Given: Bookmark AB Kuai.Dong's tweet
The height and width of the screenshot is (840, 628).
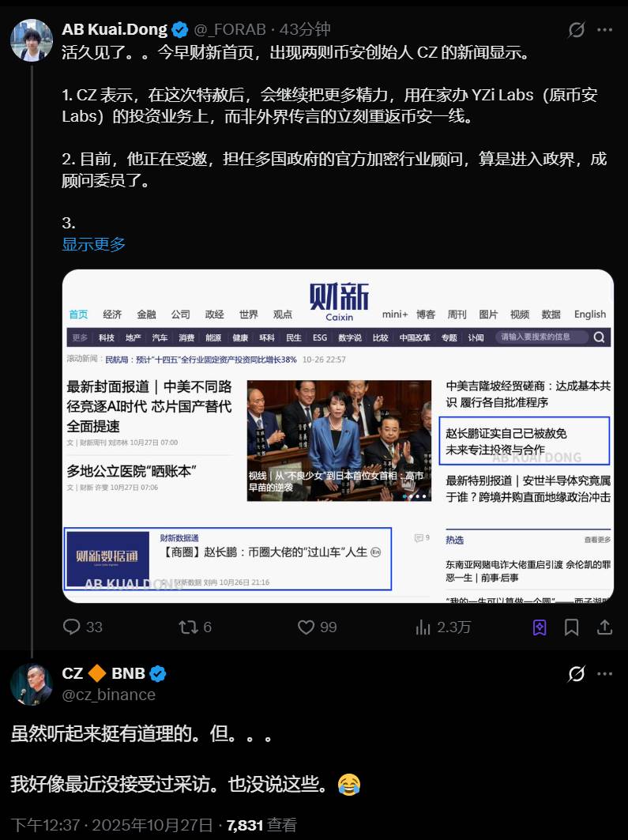Looking at the screenshot, I should 571,627.
